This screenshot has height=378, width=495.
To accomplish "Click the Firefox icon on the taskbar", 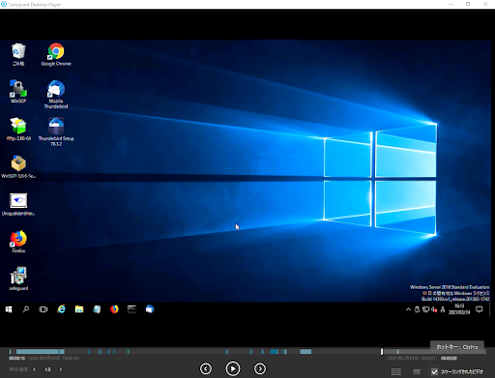I will point(114,309).
